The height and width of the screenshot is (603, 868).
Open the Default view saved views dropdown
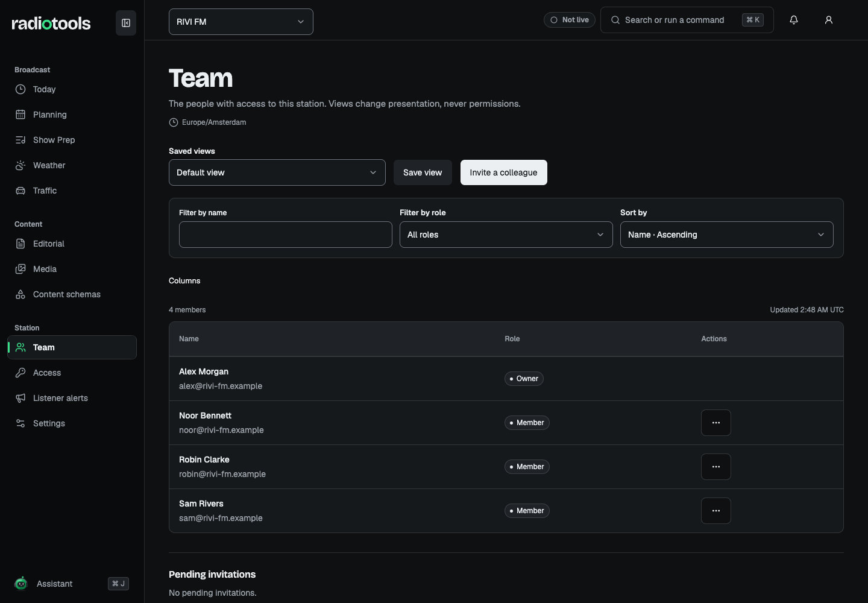point(277,172)
